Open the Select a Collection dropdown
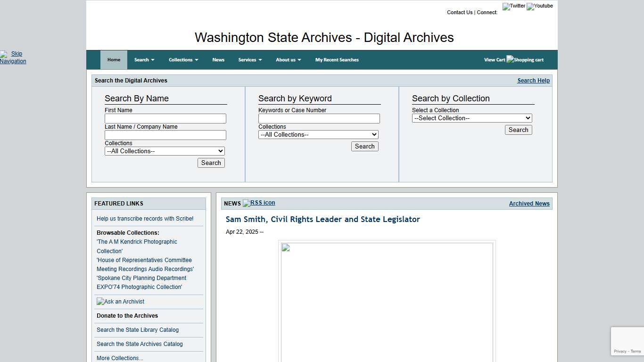 [x=472, y=118]
